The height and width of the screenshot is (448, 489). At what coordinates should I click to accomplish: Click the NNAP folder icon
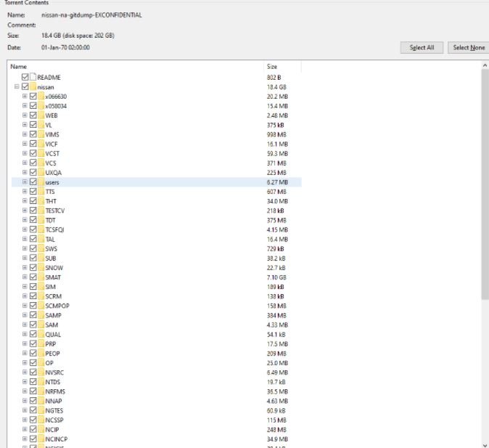pos(41,401)
